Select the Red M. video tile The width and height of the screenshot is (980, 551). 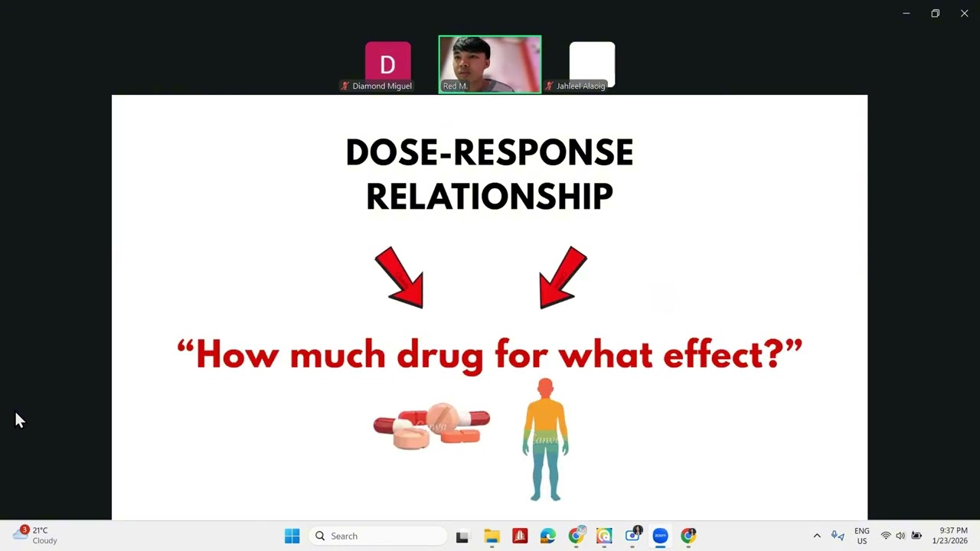click(x=490, y=64)
